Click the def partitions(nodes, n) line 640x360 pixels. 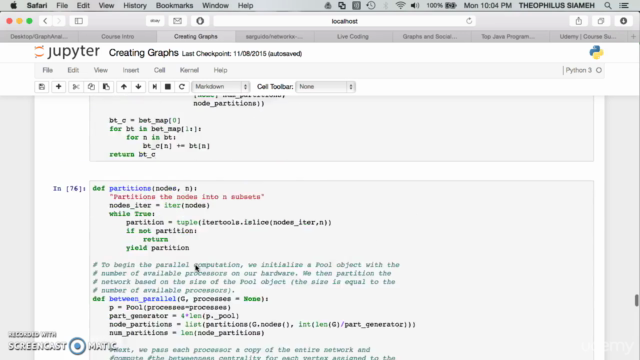click(x=144, y=188)
